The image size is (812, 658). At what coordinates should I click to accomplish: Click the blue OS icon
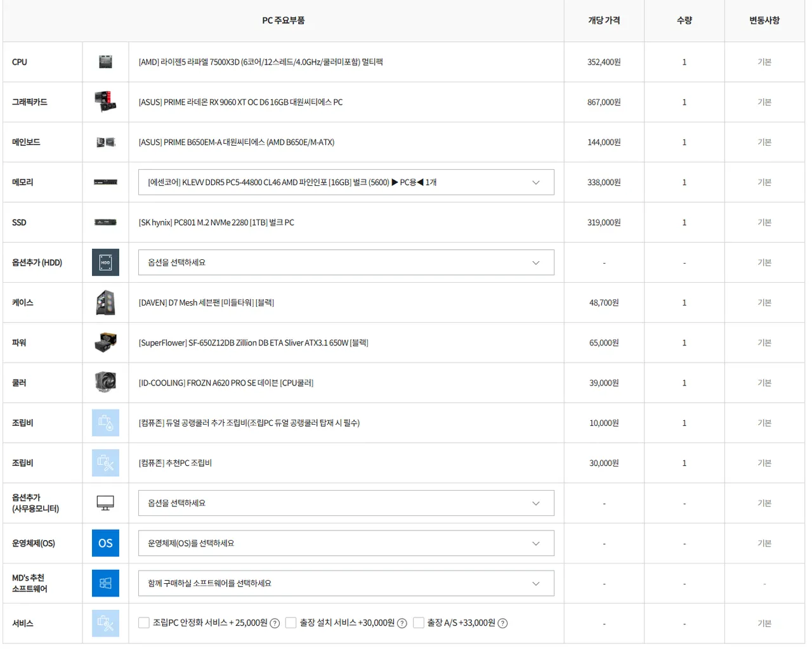click(105, 543)
